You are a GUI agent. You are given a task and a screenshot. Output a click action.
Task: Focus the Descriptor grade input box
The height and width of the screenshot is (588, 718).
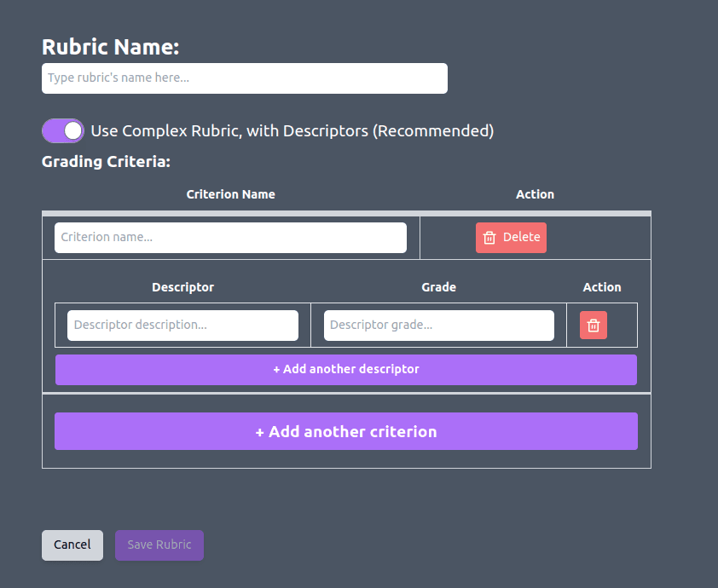coord(438,326)
